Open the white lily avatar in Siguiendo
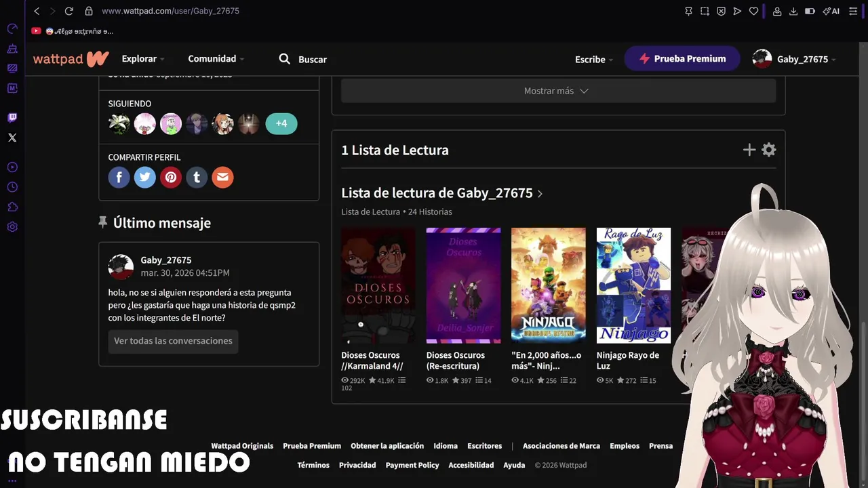The image size is (868, 488). coord(119,123)
